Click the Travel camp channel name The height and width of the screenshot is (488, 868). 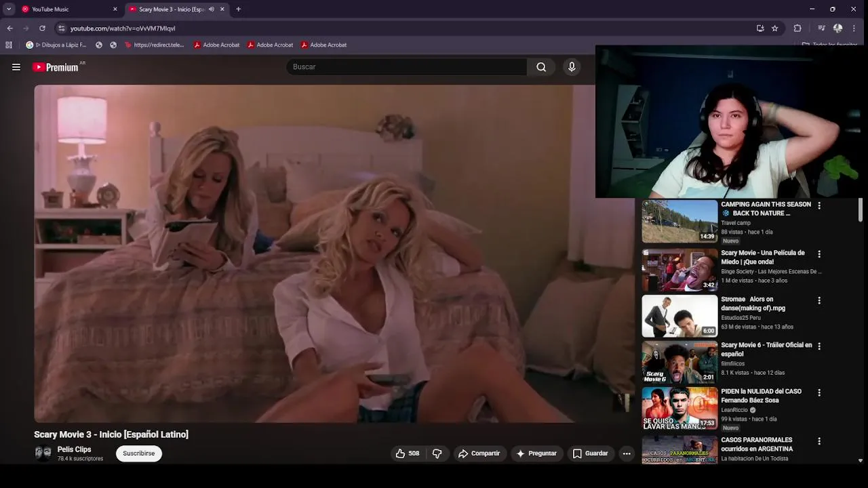736,223
